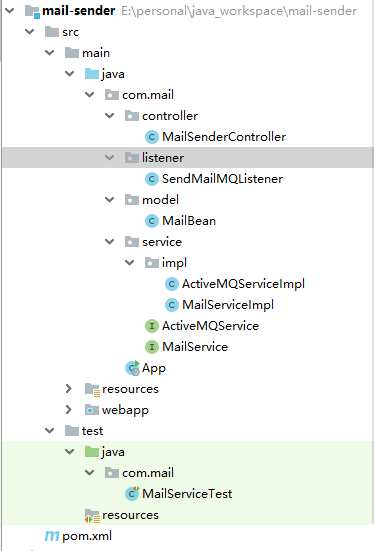
Task: Select the src folder label
Action: [70, 32]
